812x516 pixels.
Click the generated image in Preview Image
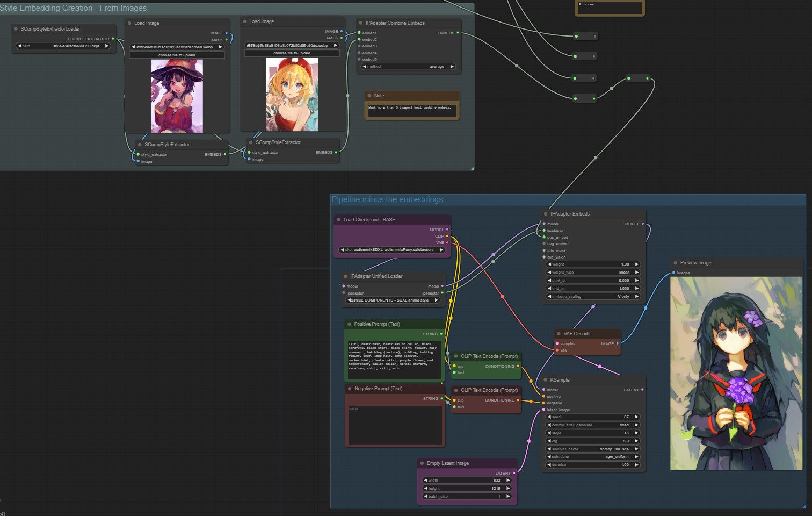tap(736, 374)
